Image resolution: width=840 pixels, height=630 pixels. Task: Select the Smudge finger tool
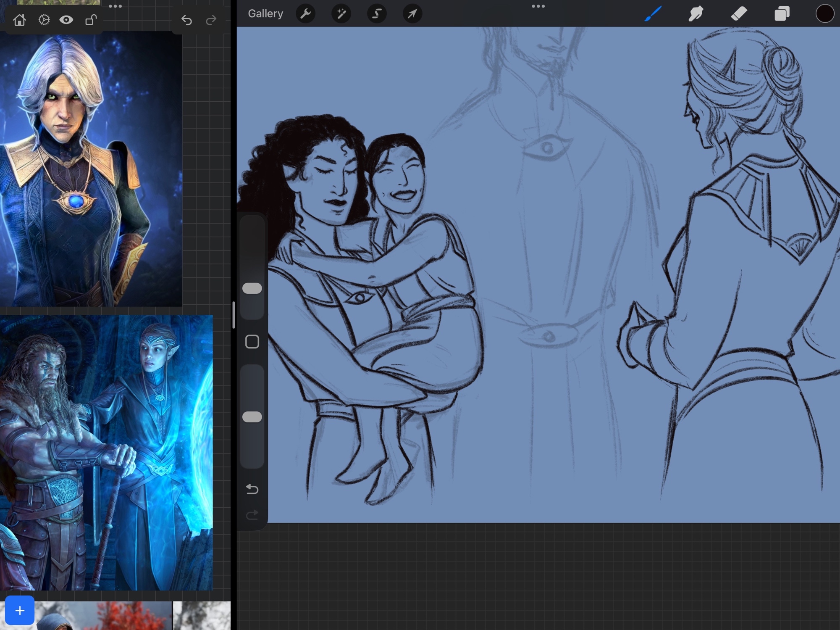click(696, 14)
